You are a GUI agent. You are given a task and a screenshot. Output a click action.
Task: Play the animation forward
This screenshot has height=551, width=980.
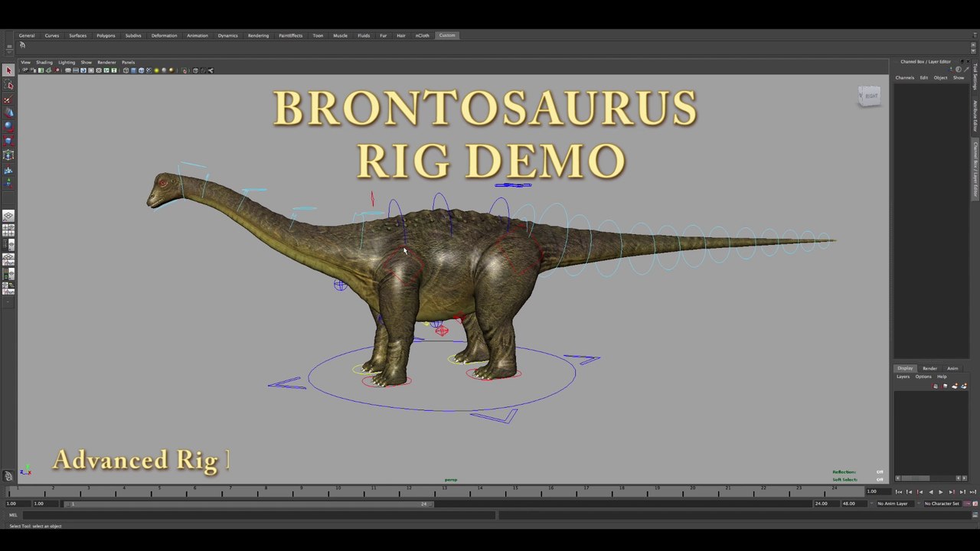tap(941, 492)
